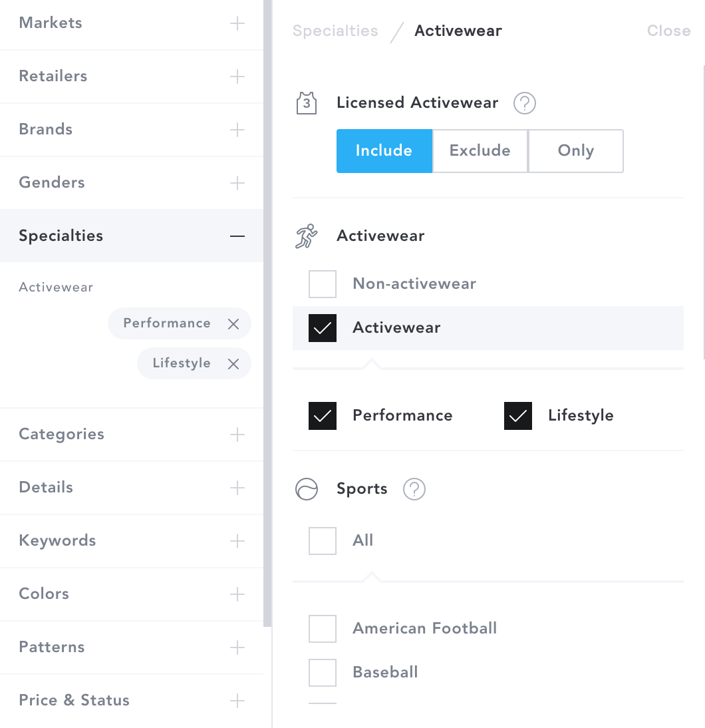Select the Exclude option for licensed activewear
Screen dimensions: 705x728
pos(480,151)
